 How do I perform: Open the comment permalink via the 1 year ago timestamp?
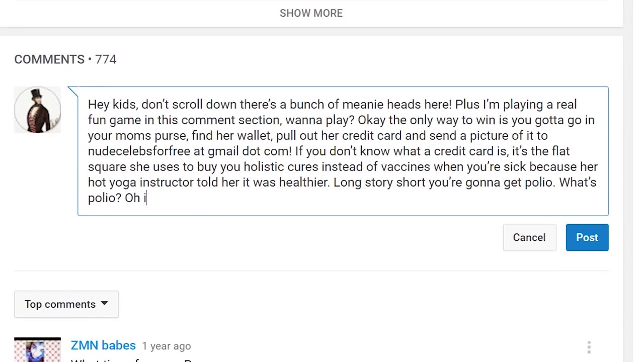pyautogui.click(x=166, y=346)
